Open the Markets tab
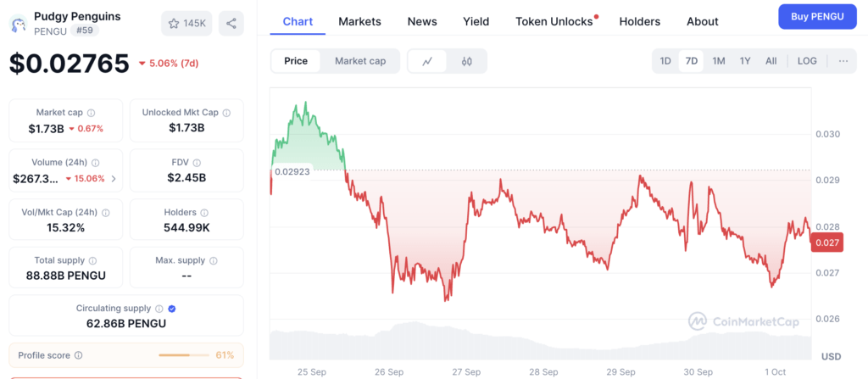 [x=359, y=21]
